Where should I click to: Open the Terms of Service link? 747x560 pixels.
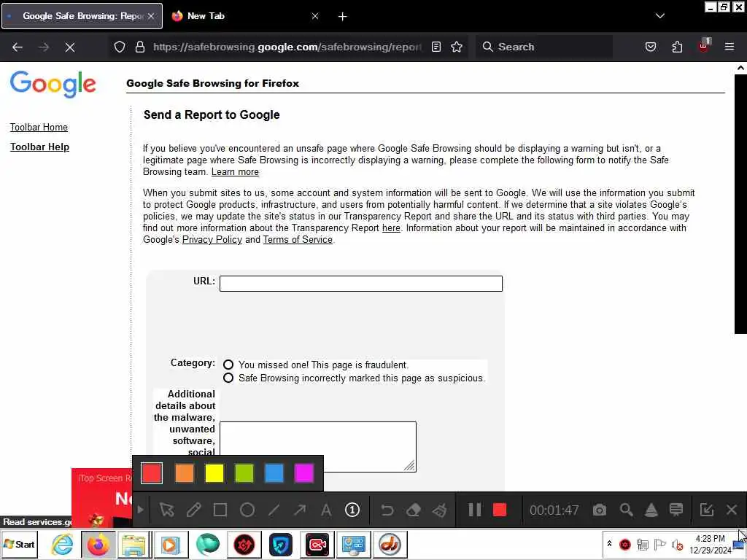[298, 239]
